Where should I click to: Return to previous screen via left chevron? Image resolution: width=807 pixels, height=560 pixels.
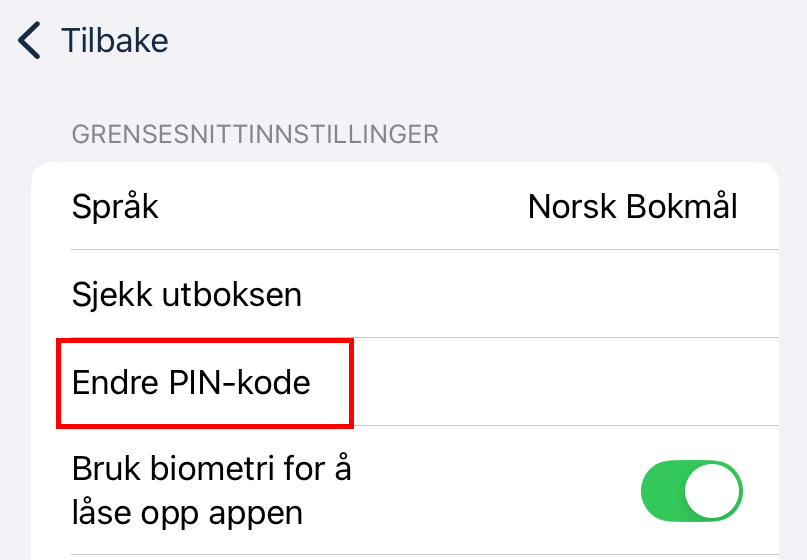[x=30, y=41]
